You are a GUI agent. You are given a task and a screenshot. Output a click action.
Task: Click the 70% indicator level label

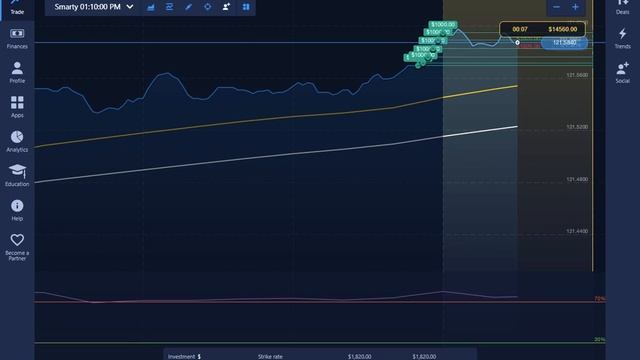[x=600, y=299]
